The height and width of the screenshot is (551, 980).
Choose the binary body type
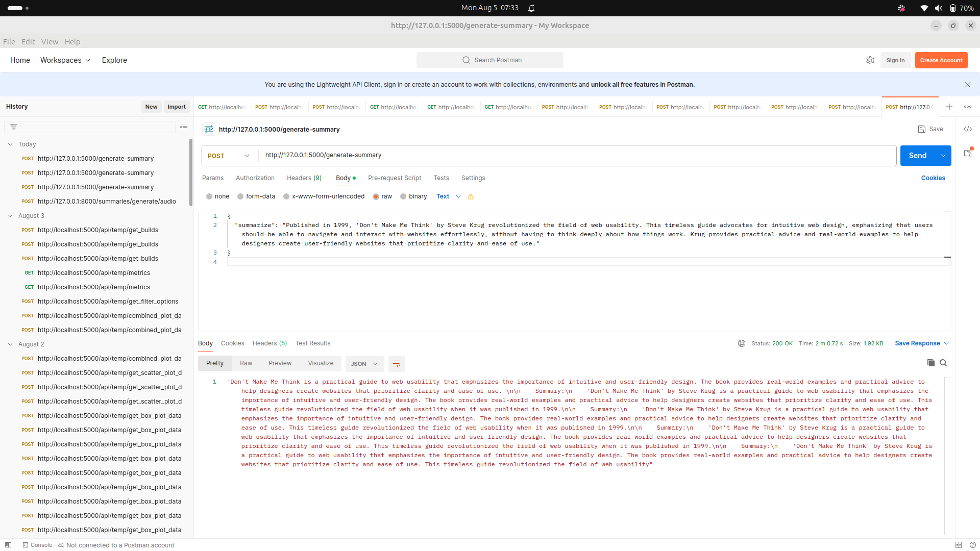(413, 196)
